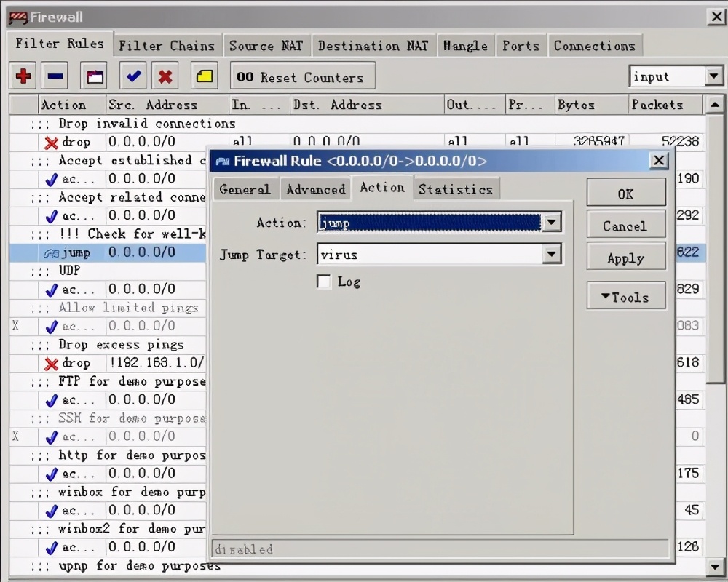Switch to the Statistics tab

pyautogui.click(x=455, y=189)
